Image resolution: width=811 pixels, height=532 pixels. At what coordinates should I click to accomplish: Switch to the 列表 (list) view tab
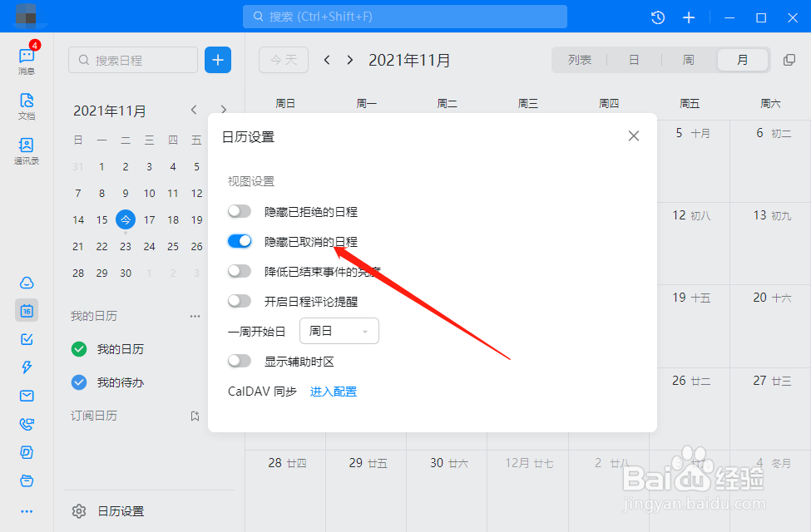pos(580,60)
